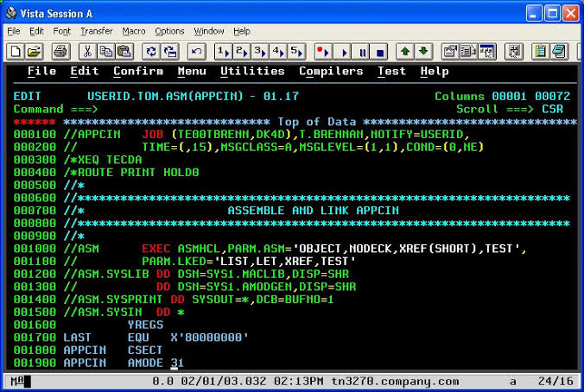584x392 pixels.
Task: Click the Print printer icon
Action: (60, 51)
